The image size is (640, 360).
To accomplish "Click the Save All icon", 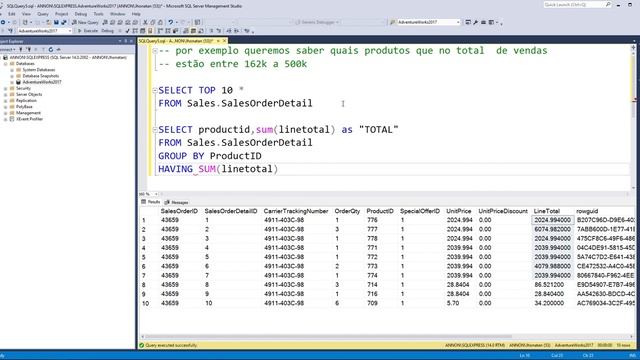I will click(x=64, y=22).
